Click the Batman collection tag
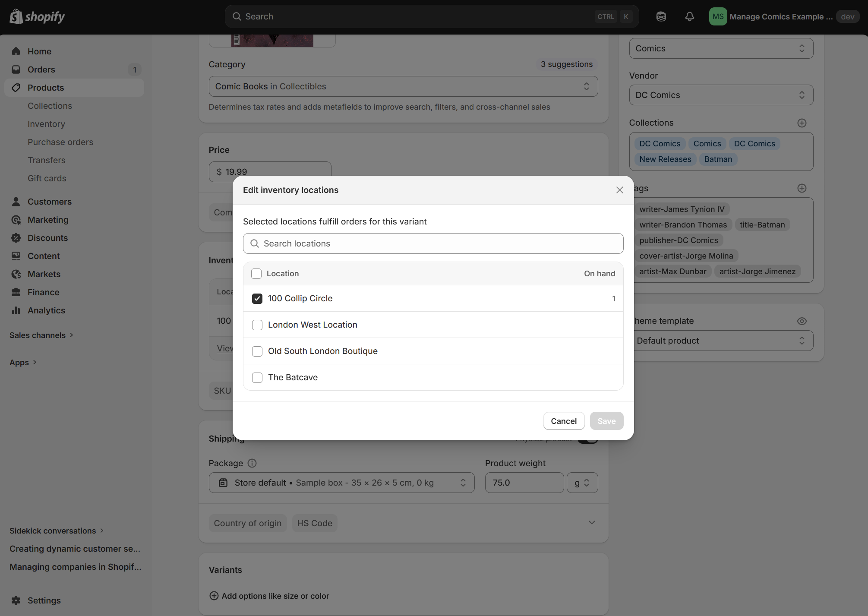The image size is (868, 616). point(718,159)
